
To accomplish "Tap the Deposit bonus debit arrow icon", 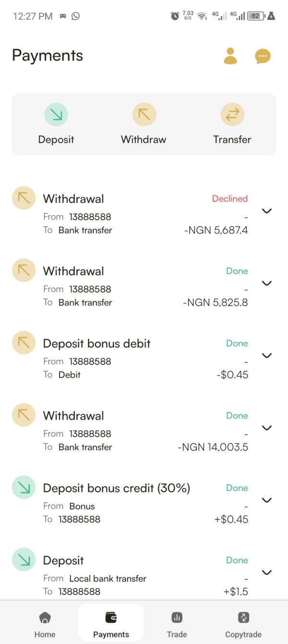I will click(24, 343).
